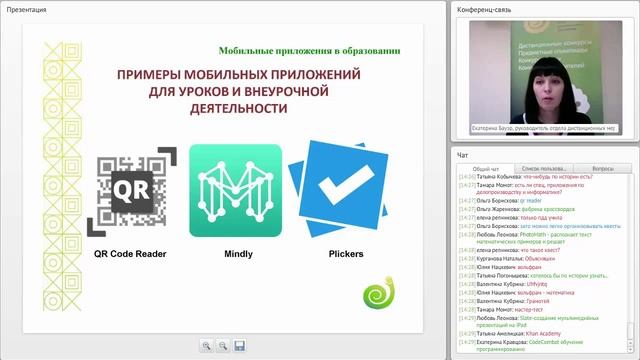This screenshot has height=360, width=640.
Task: Select Татьяна Амелицкая's Khan Academy message
Action: [x=510, y=333]
